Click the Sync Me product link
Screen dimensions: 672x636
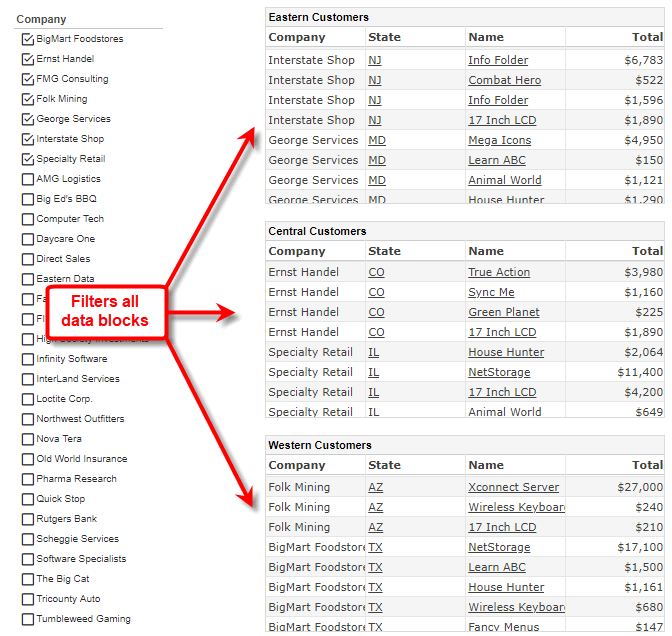(x=491, y=292)
